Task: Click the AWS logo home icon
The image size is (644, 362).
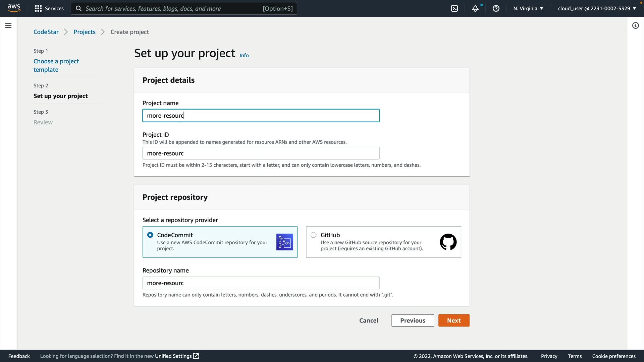Action: point(14,8)
